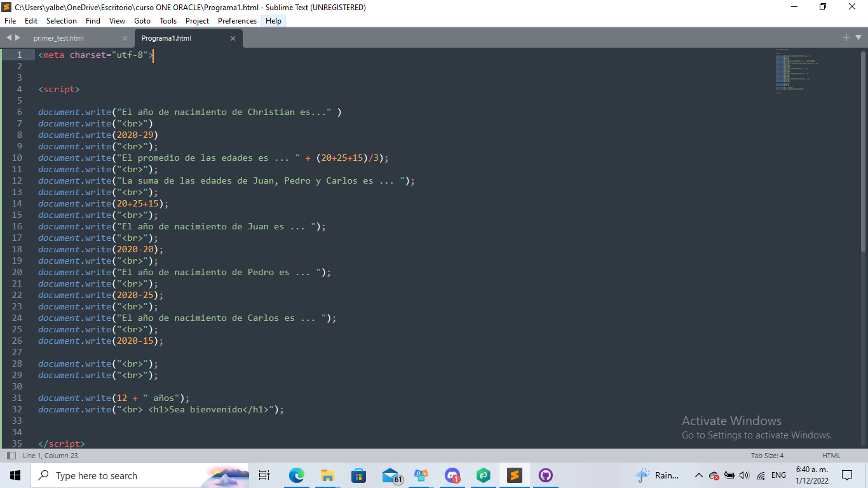Viewport: 868px width, 488px height.
Task: Click the taskbar search box
Action: click(140, 475)
